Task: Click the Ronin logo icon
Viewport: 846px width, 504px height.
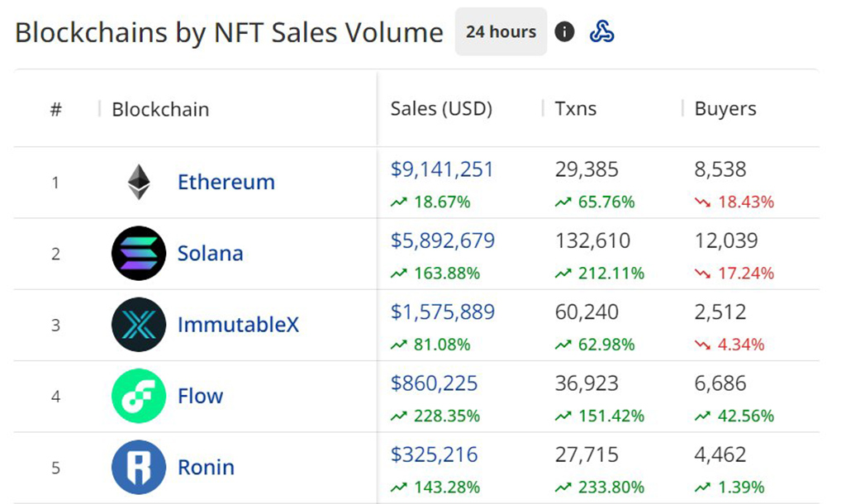Action: click(139, 467)
